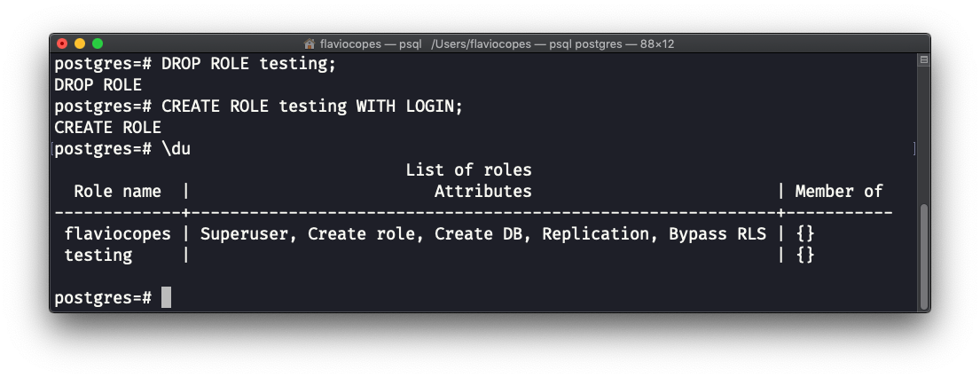Viewport: 980px width, 378px height.
Task: Click the command mark bracket beside \du
Action: 915,149
